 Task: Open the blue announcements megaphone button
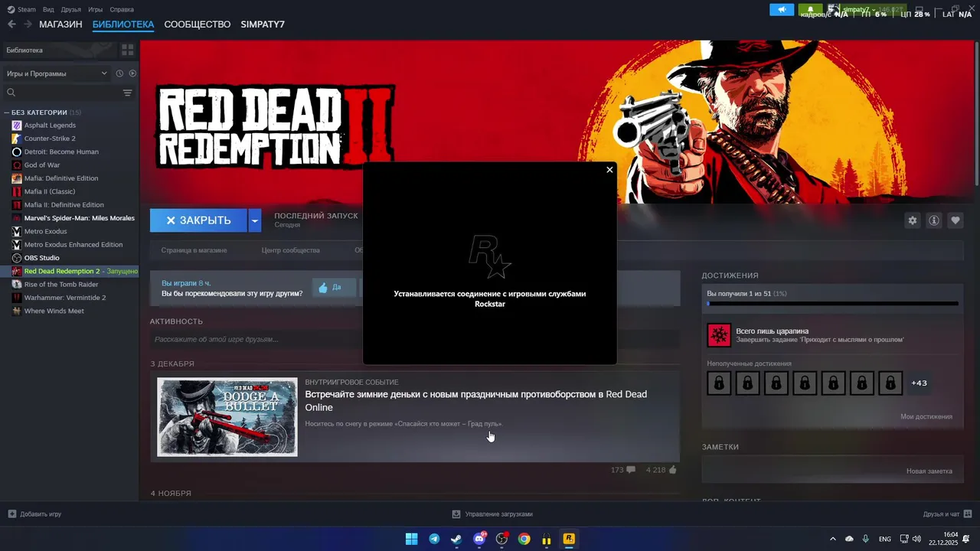[x=782, y=9]
